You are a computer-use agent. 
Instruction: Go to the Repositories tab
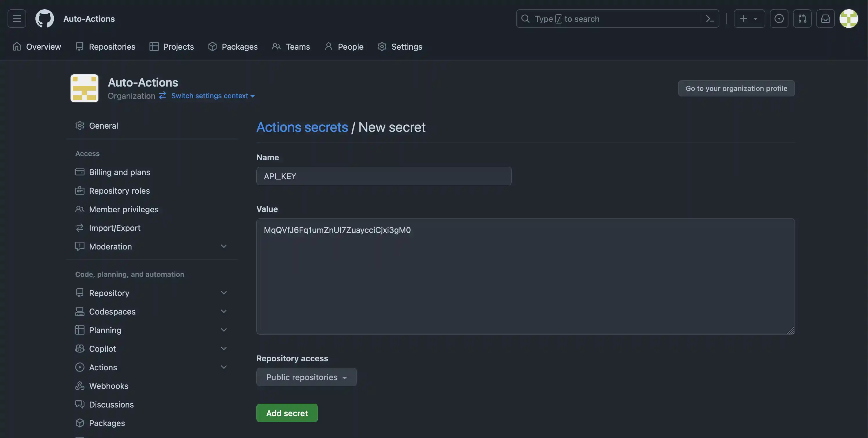point(105,46)
